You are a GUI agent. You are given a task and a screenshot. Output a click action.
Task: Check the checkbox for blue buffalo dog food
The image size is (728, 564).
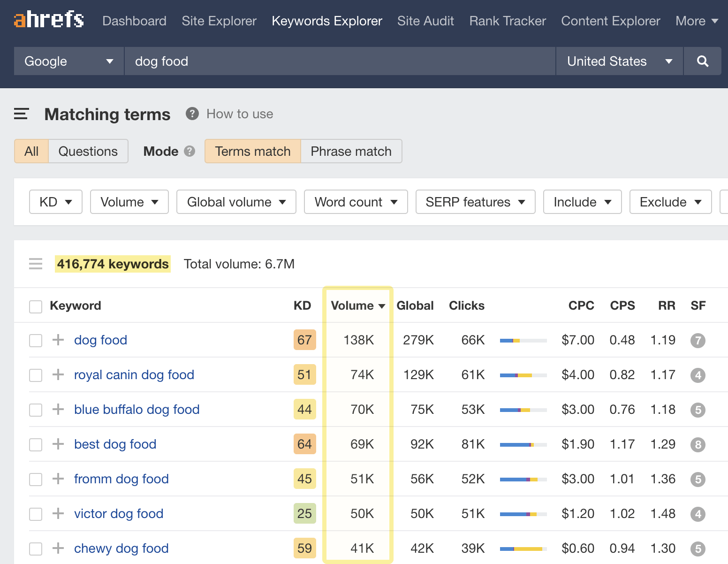click(36, 410)
